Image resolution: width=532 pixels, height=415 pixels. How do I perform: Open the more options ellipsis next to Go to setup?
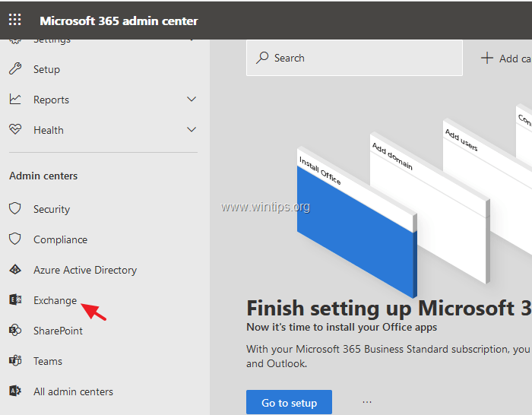tap(367, 402)
